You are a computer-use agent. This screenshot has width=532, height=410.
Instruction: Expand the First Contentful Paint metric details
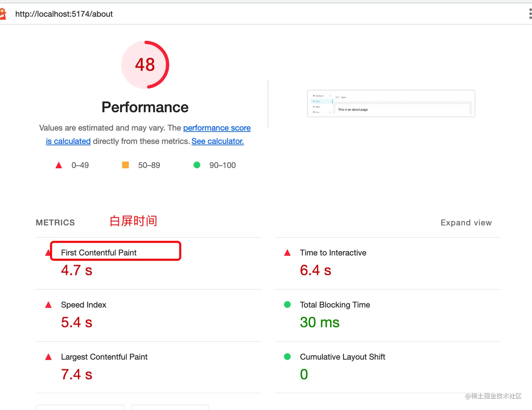[x=99, y=252]
